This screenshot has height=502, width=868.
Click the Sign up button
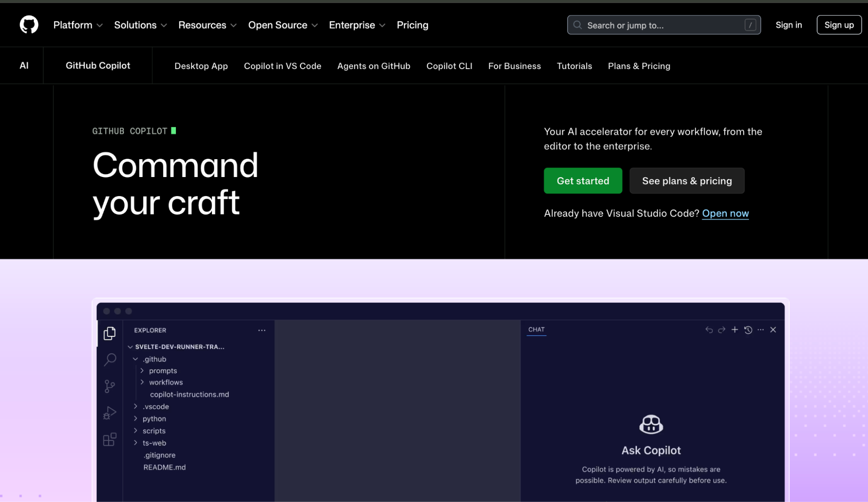[x=839, y=25]
